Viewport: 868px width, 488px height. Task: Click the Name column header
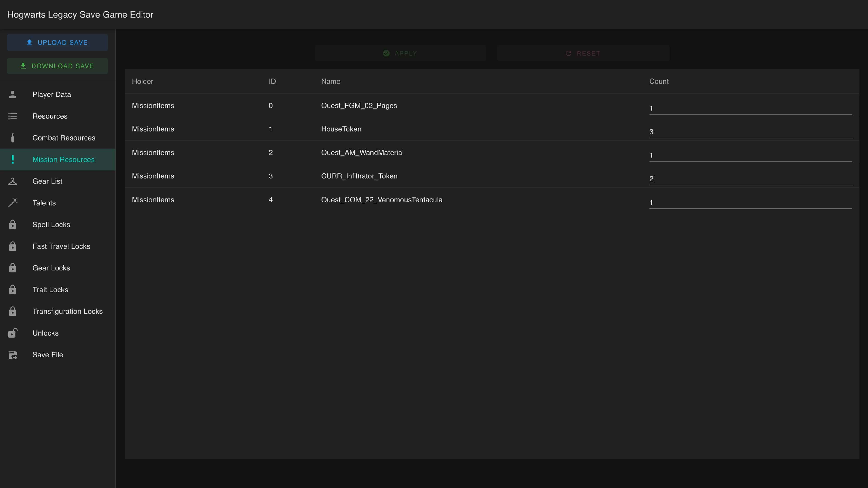tap(330, 81)
